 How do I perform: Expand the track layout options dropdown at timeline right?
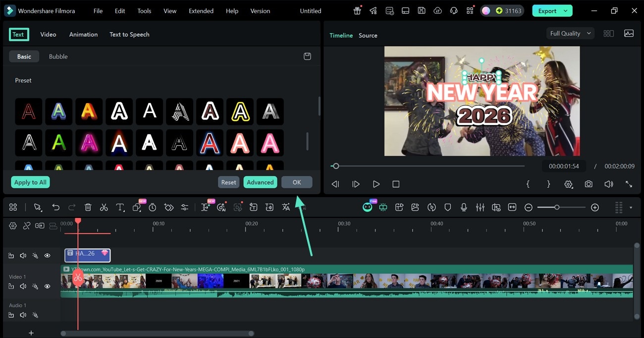(631, 207)
